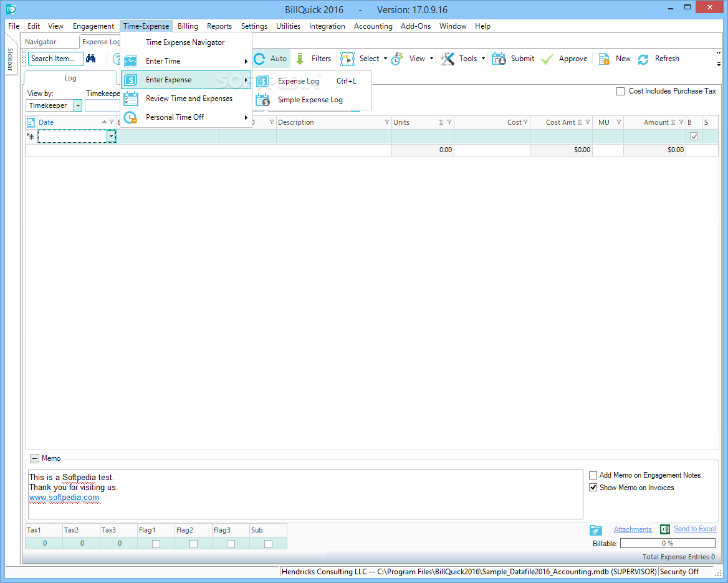Click the New document icon

[x=604, y=59]
